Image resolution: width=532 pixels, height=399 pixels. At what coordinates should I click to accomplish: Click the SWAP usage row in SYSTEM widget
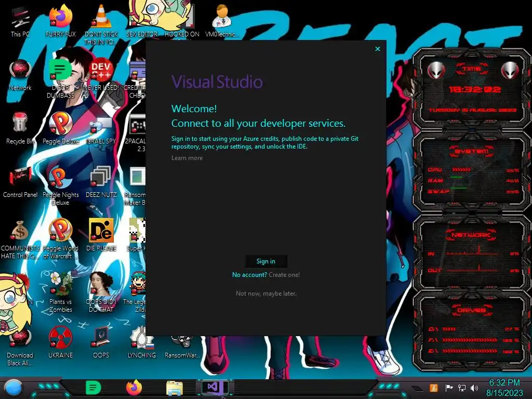[473, 191]
